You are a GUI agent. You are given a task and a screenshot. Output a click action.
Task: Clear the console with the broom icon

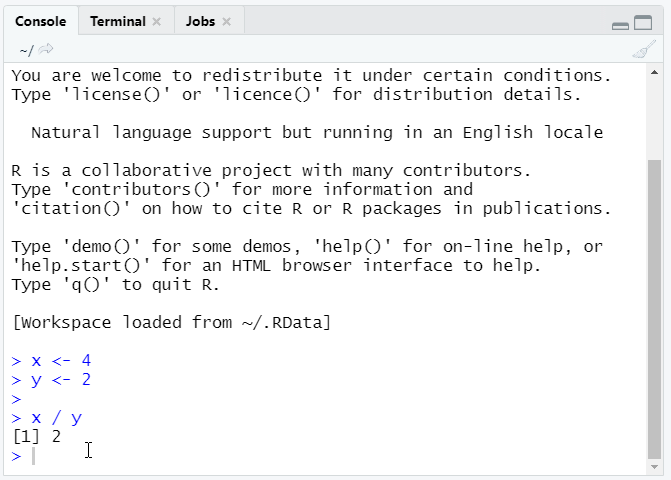[644, 50]
